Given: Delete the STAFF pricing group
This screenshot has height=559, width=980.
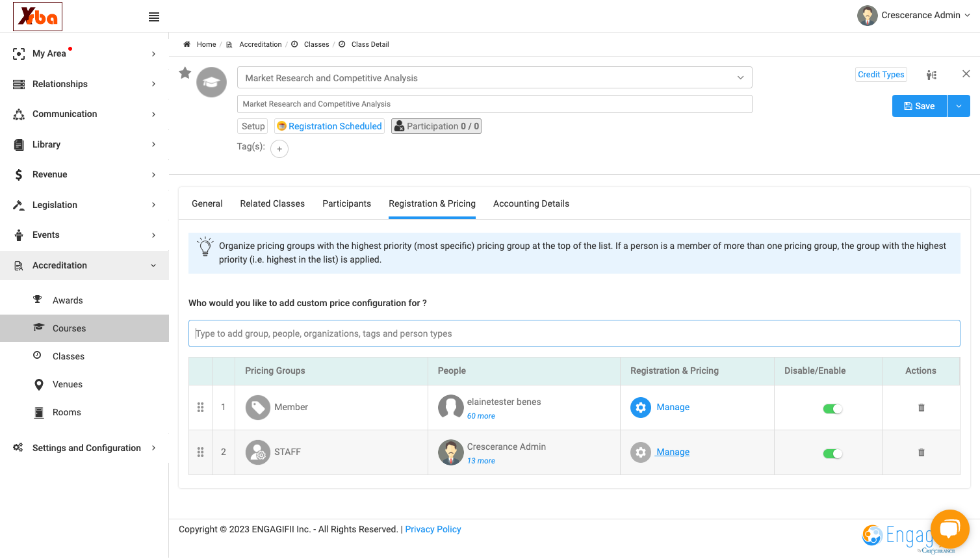Looking at the screenshot, I should coord(921,452).
